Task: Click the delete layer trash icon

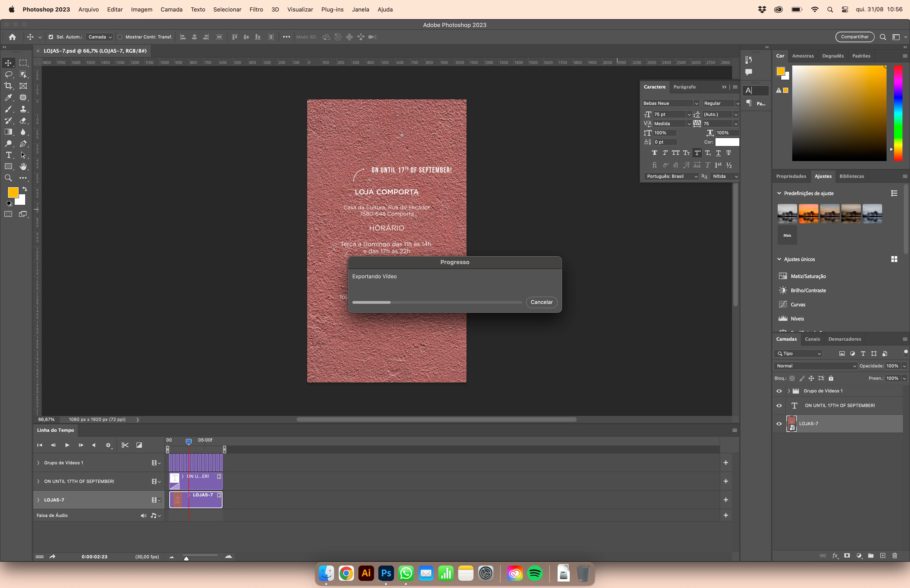Action: [x=895, y=555]
